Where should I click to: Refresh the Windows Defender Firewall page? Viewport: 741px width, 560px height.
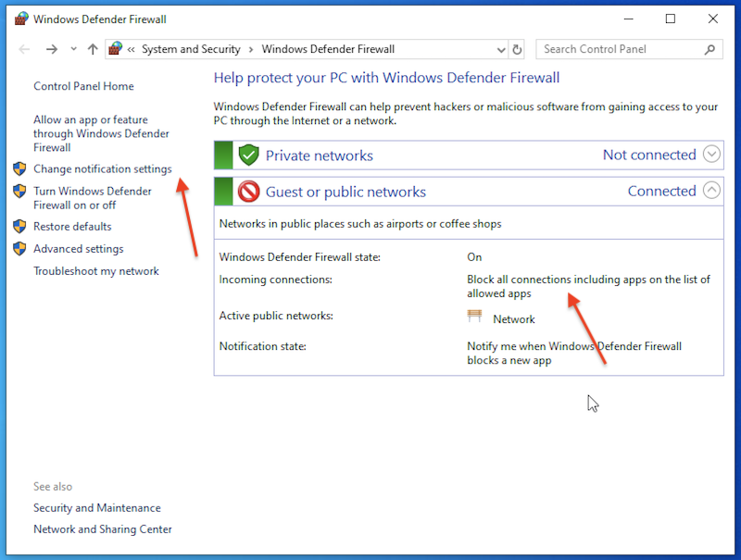[517, 49]
